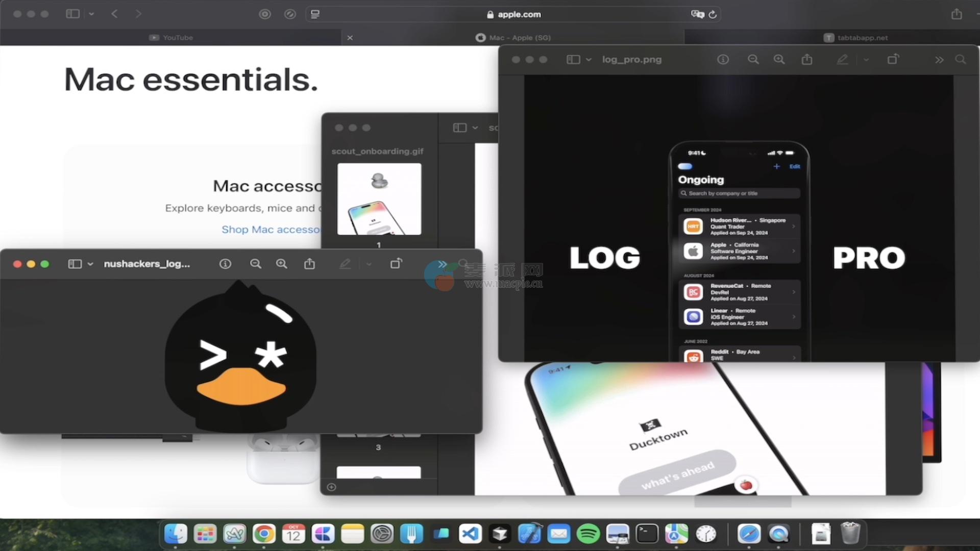Open Terminal from the Dock
The height and width of the screenshot is (551, 980).
coord(647,534)
